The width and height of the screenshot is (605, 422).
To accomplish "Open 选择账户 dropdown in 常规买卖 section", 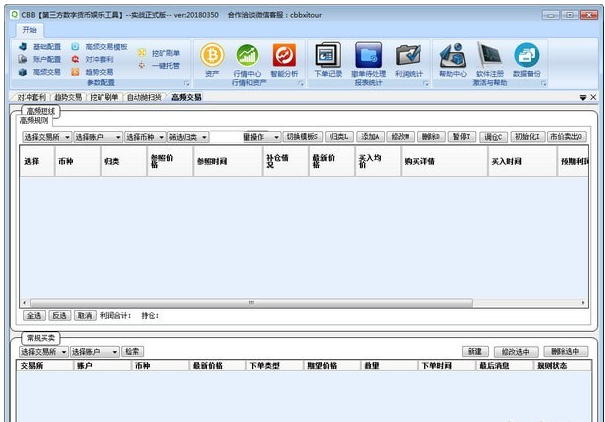I will click(95, 351).
